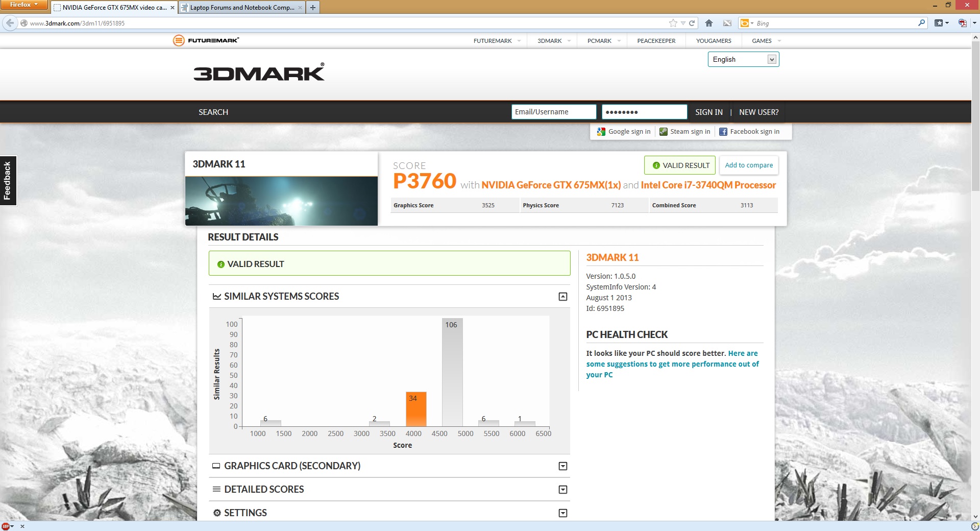This screenshot has width=980, height=531.
Task: Switch to the NVIDIA GeForce GTX 675MX tab
Action: click(x=113, y=8)
